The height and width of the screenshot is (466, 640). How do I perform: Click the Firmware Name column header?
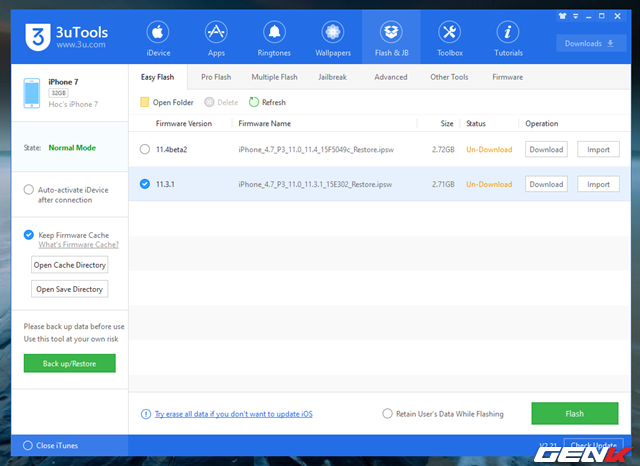click(x=264, y=123)
